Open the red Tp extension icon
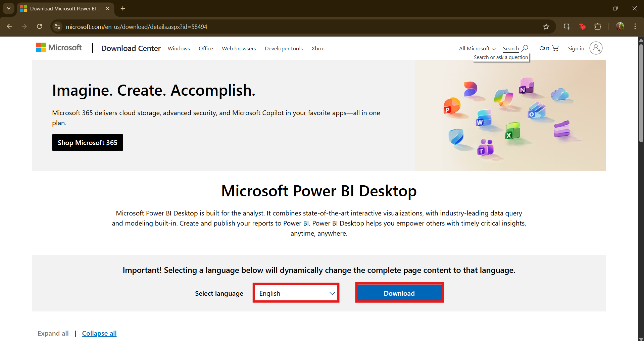644x341 pixels. coord(582,27)
